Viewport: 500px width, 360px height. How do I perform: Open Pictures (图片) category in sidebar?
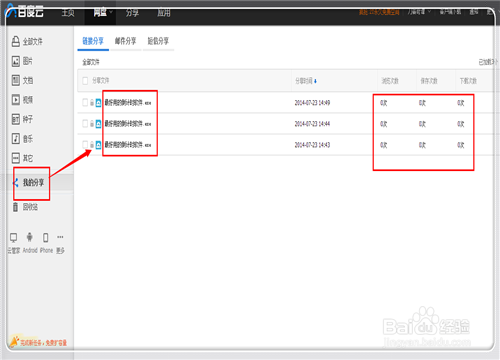pyautogui.click(x=22, y=61)
